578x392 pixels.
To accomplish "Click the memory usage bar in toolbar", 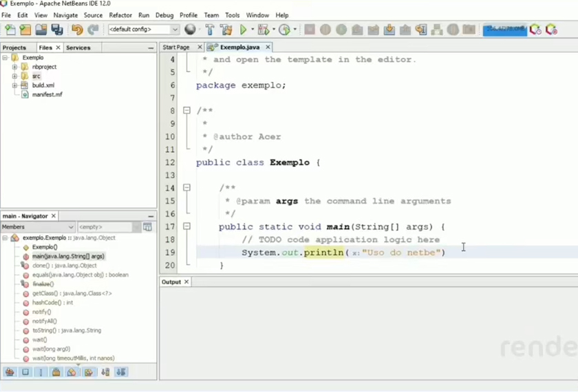I will (x=504, y=30).
